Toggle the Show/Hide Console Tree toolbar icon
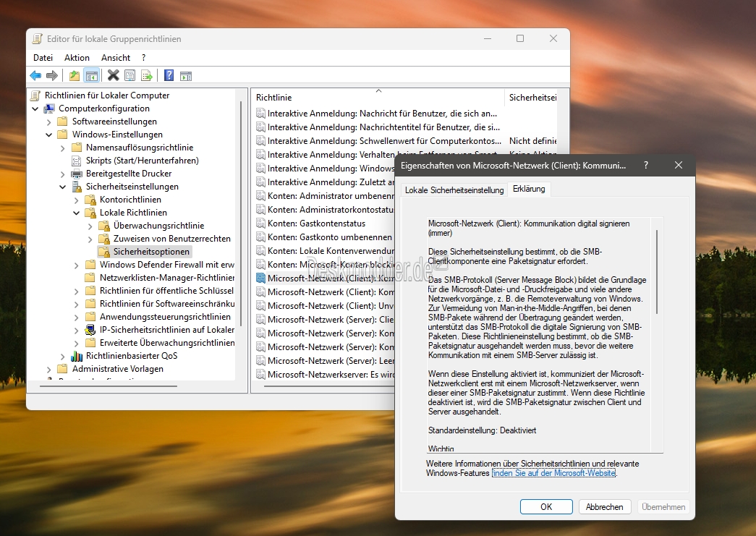Image resolution: width=756 pixels, height=536 pixels. click(91, 76)
